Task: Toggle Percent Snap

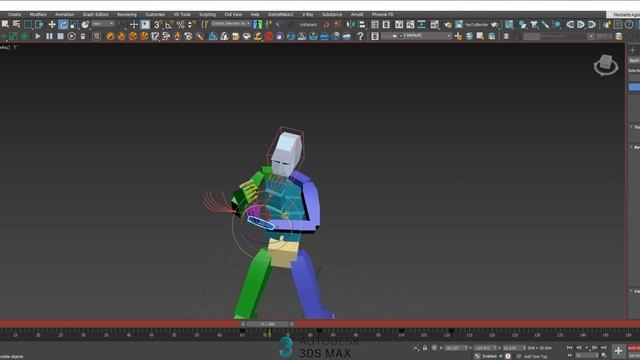Action: point(180,24)
